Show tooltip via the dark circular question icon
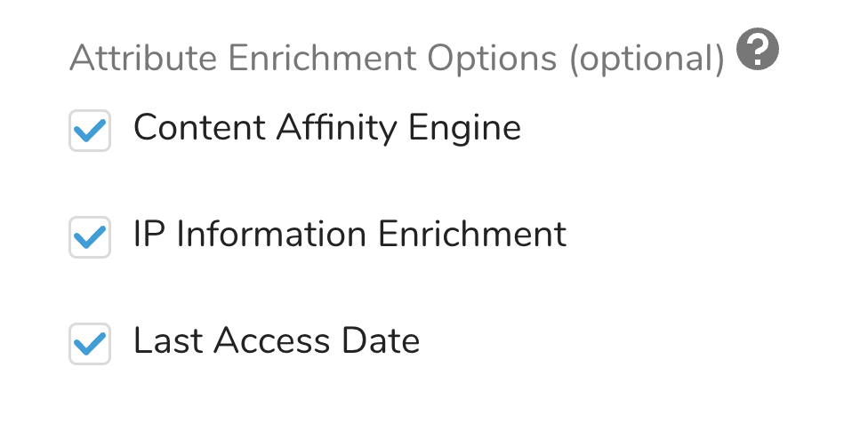This screenshot has height=423, width=868. point(758,51)
